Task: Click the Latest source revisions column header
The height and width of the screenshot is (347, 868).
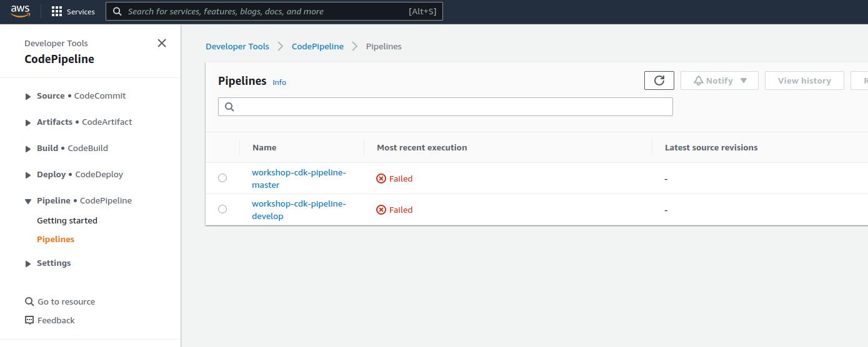Action: [x=711, y=147]
